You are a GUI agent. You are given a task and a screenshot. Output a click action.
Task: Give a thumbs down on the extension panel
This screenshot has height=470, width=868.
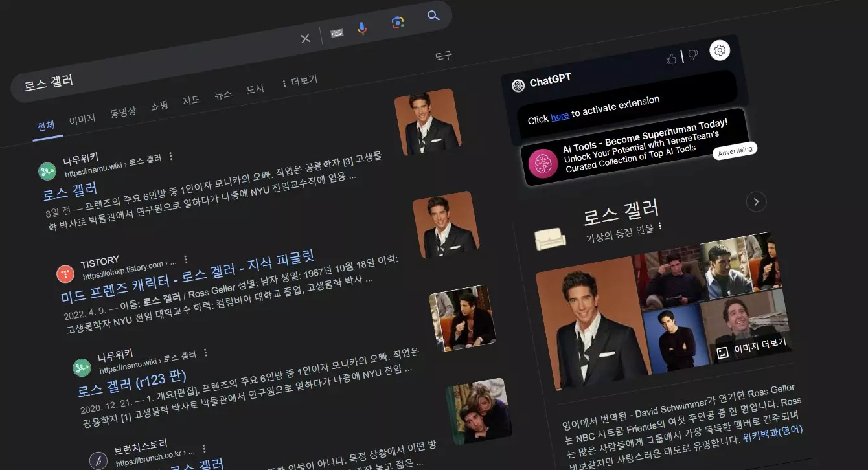692,55
